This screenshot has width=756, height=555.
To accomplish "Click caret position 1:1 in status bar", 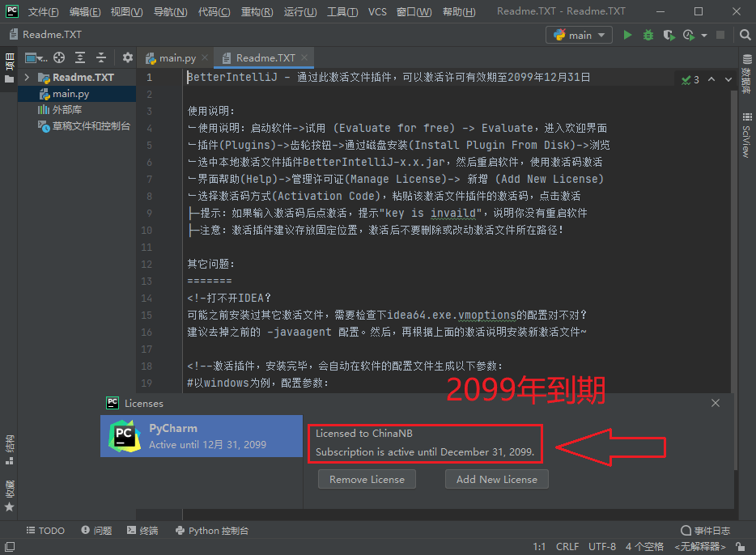I will (x=539, y=546).
